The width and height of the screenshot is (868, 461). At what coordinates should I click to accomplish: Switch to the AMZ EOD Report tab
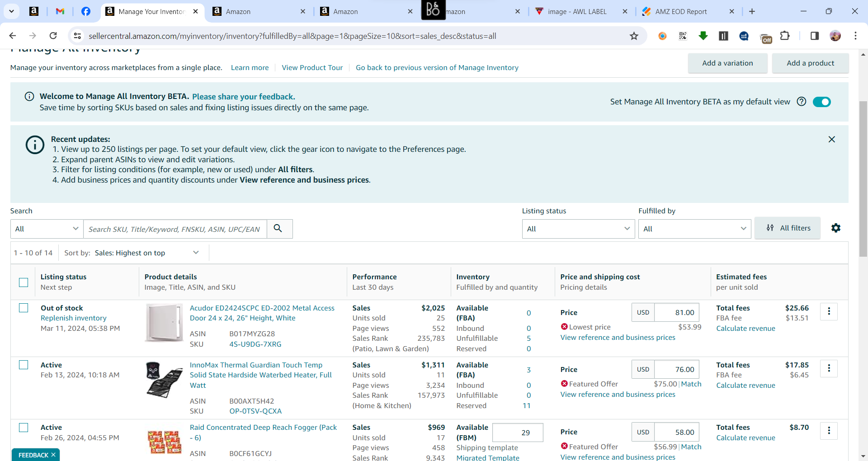click(688, 11)
